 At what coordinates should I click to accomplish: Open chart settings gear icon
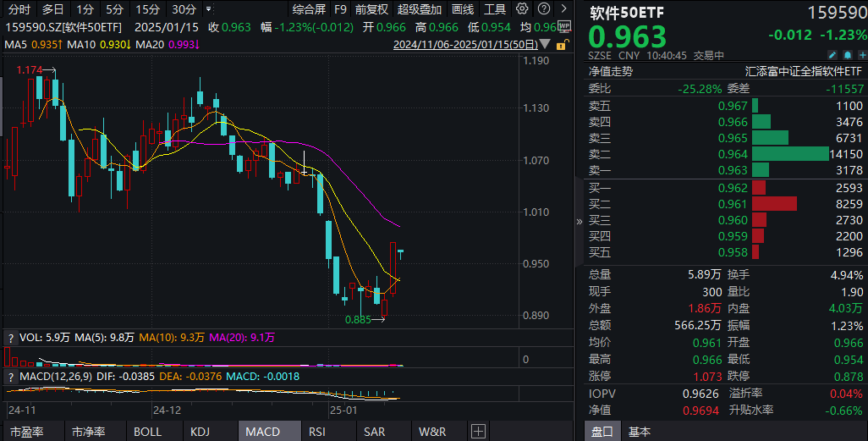pos(522,8)
